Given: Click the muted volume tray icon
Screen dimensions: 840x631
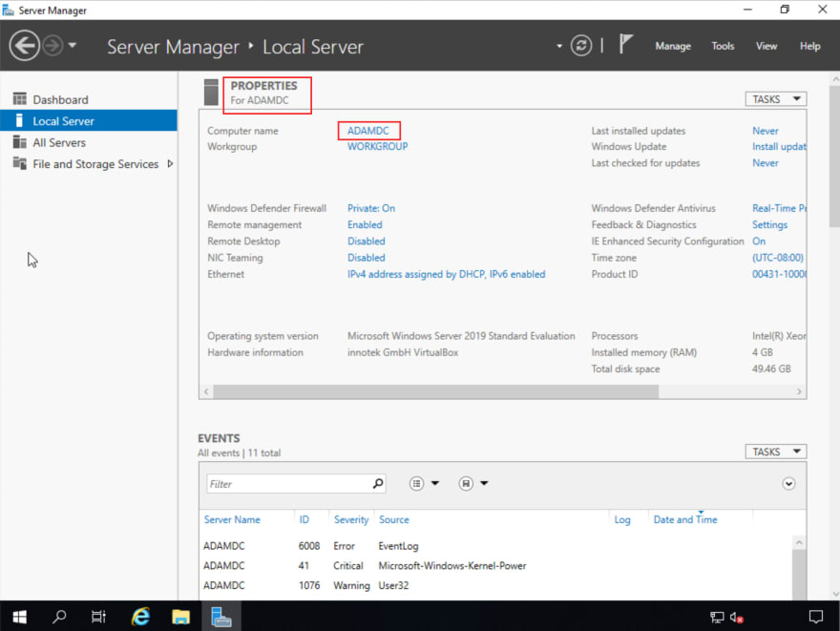Looking at the screenshot, I should pos(737,617).
